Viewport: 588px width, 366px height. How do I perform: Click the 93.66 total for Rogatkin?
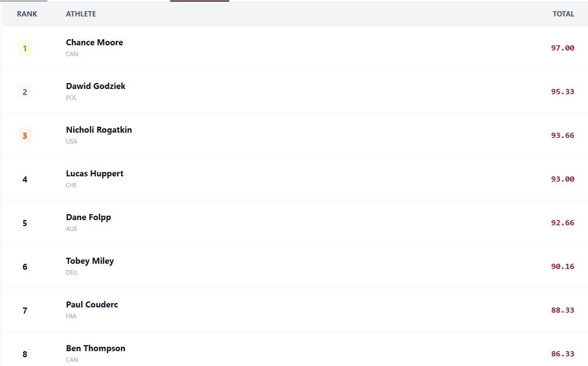click(x=562, y=135)
